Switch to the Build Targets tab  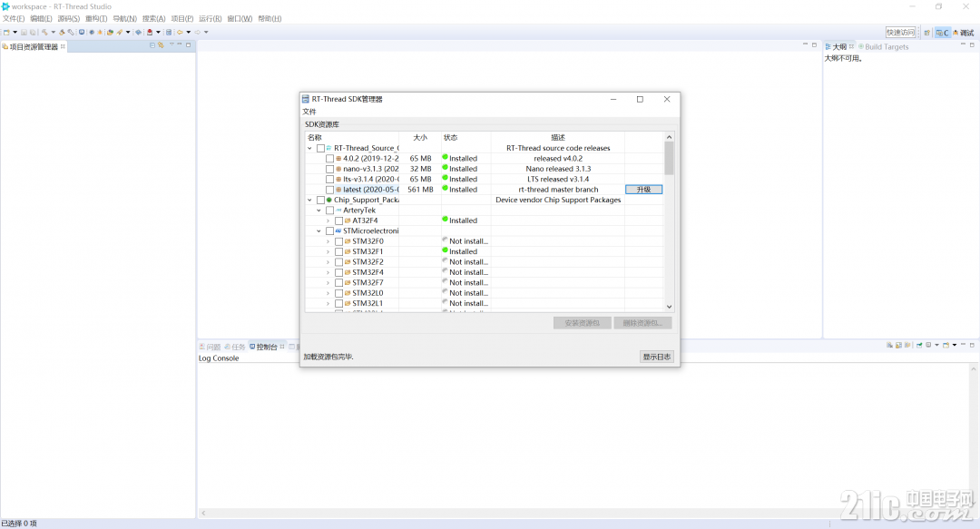(x=884, y=47)
